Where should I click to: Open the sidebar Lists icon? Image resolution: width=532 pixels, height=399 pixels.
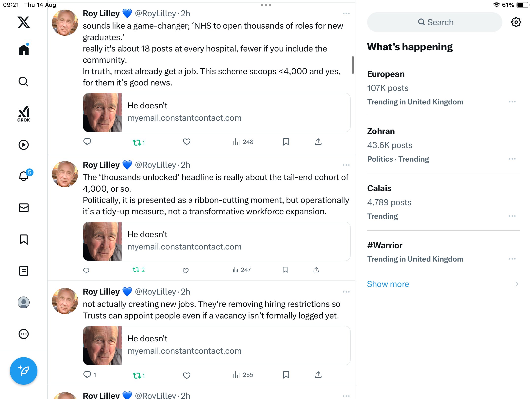pos(24,271)
